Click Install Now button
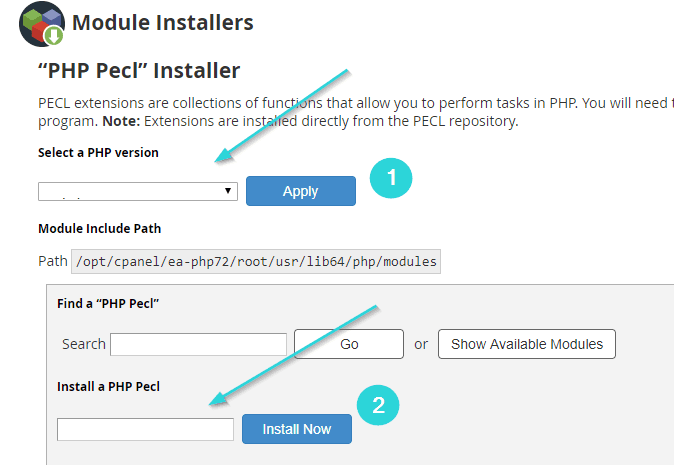The height and width of the screenshot is (465, 674). coord(297,428)
